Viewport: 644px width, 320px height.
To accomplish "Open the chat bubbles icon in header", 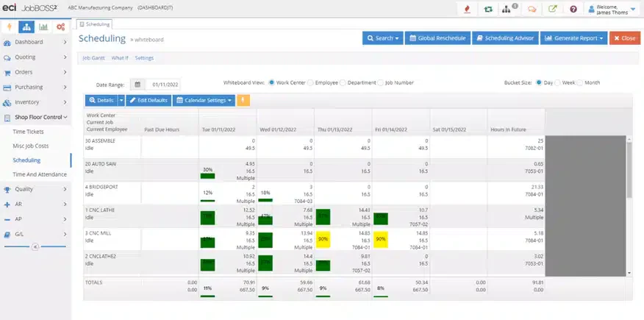I will pos(532,9).
